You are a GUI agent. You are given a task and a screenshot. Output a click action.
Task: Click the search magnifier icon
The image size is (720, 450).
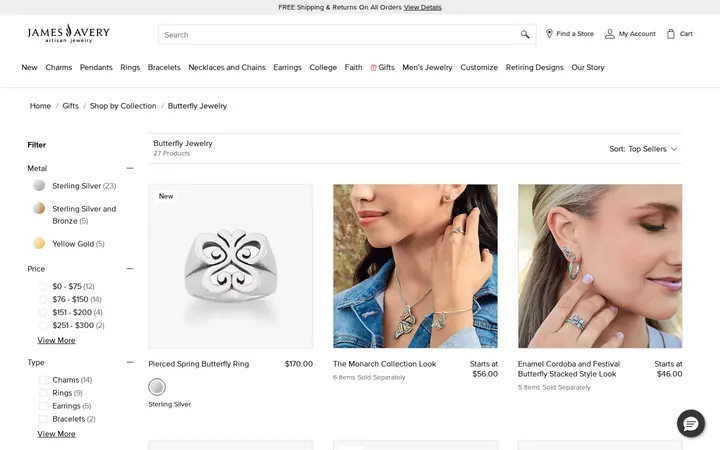point(525,34)
